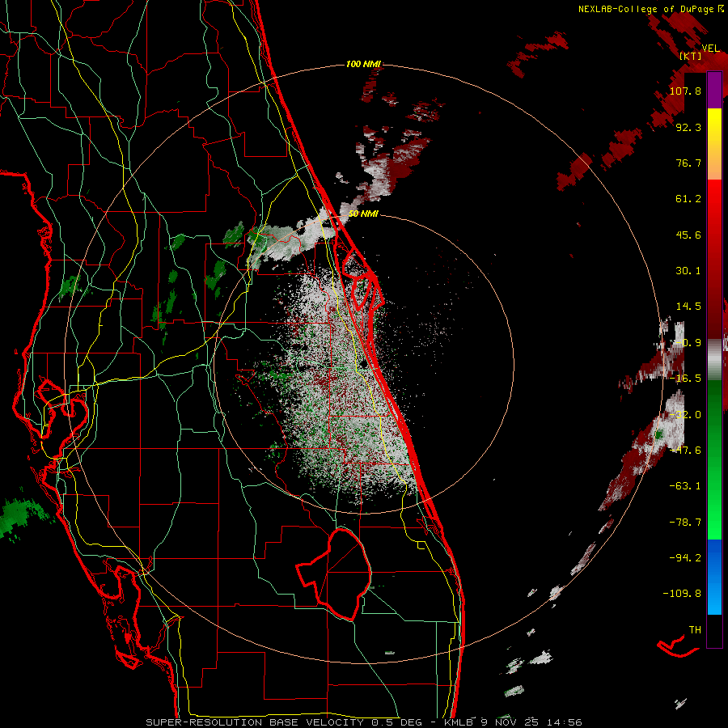The image size is (728, 728).
Task: Pick the red segment of the color bar
Action: point(714,259)
